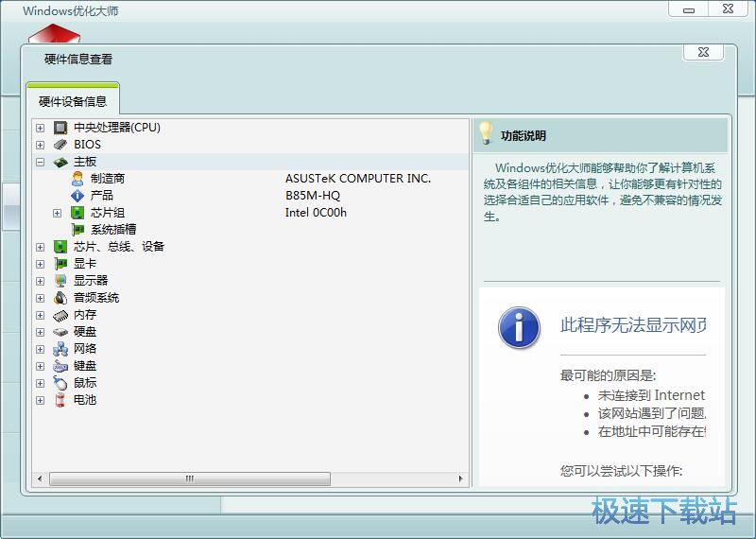Select the 显示器 label
The image size is (756, 539).
coord(91,280)
